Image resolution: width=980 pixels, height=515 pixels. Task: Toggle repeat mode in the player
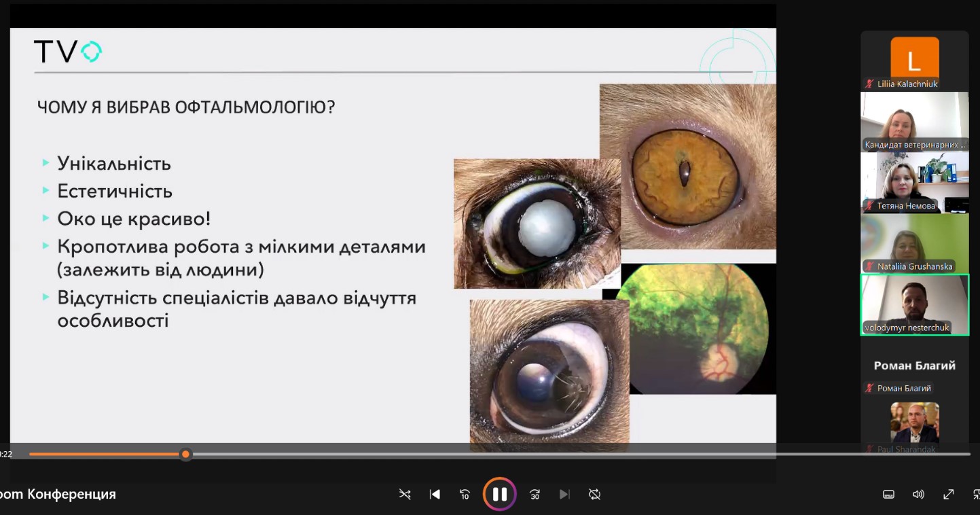595,495
